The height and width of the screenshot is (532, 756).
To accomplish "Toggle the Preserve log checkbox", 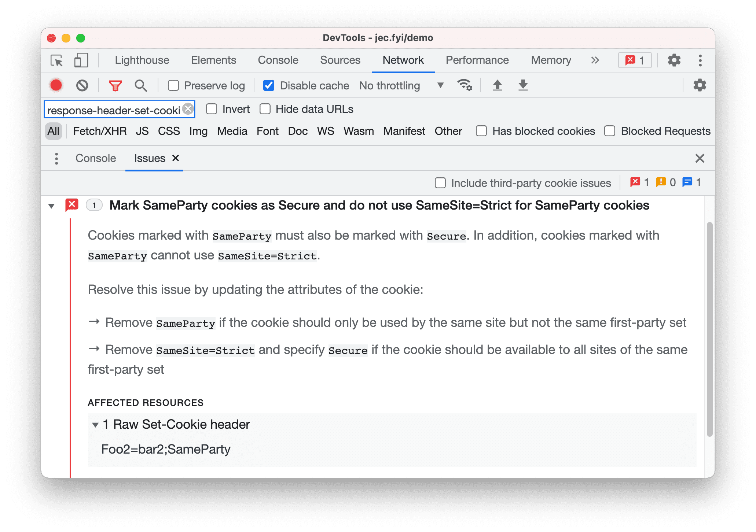I will tap(173, 86).
